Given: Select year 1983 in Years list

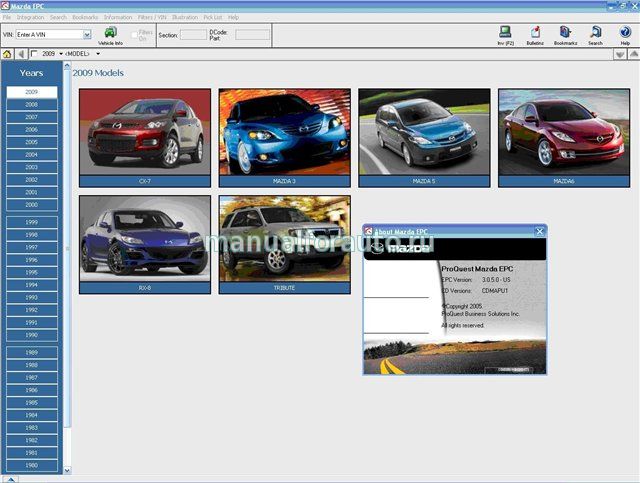Looking at the screenshot, I should 32,427.
